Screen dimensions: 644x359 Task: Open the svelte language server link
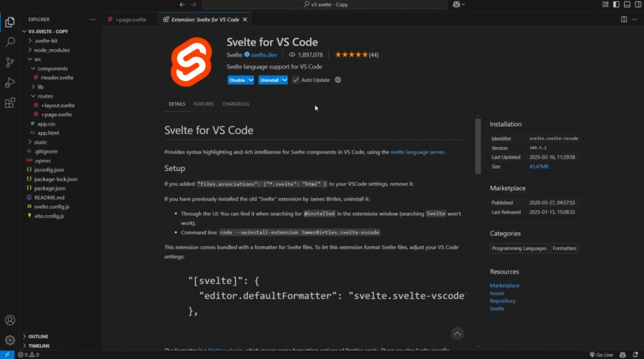(417, 152)
